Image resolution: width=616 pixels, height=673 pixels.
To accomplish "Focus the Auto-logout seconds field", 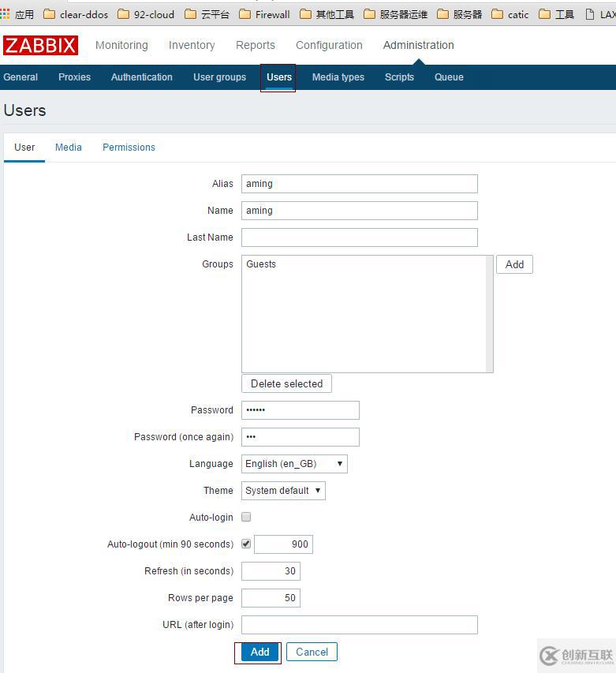I will point(283,544).
